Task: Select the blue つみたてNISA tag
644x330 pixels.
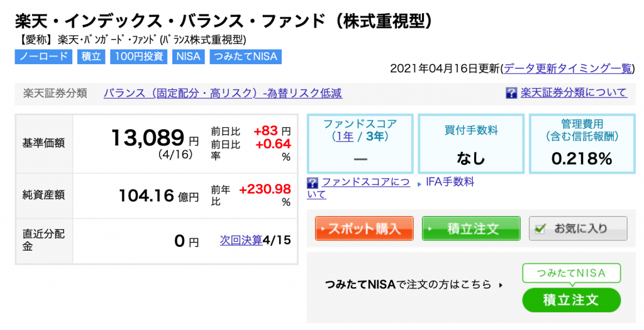Action: point(246,57)
